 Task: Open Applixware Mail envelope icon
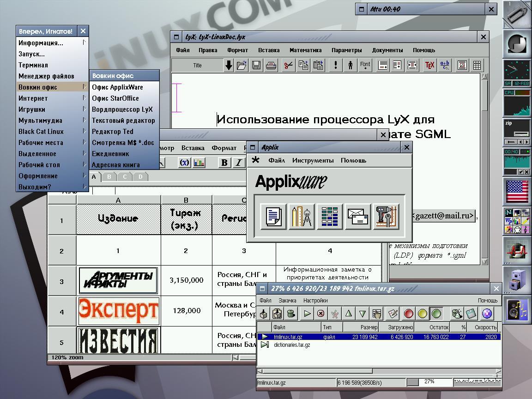(357, 217)
